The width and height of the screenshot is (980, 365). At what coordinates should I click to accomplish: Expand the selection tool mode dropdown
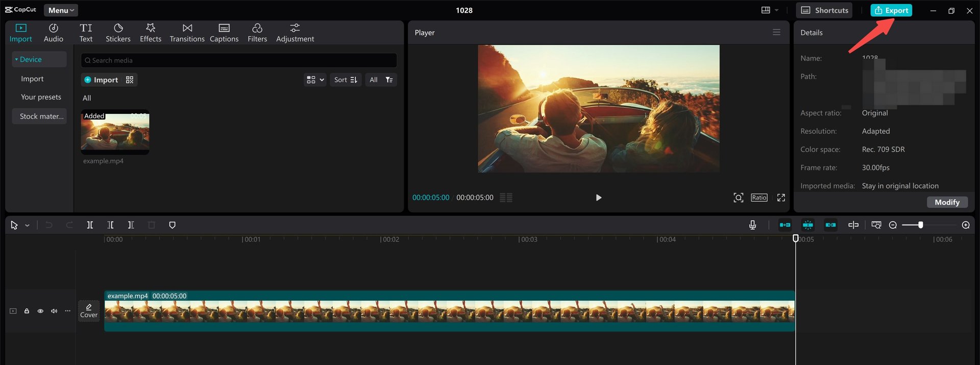[x=27, y=225]
